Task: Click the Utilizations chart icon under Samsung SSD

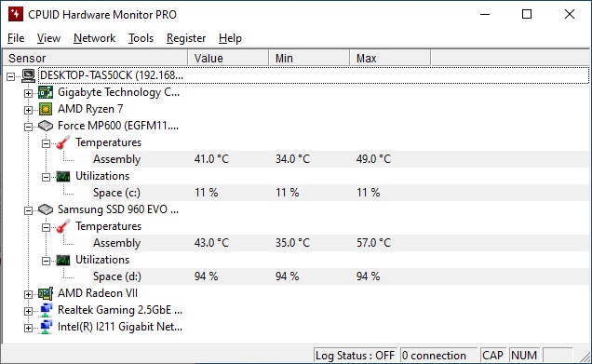Action: pos(63,260)
